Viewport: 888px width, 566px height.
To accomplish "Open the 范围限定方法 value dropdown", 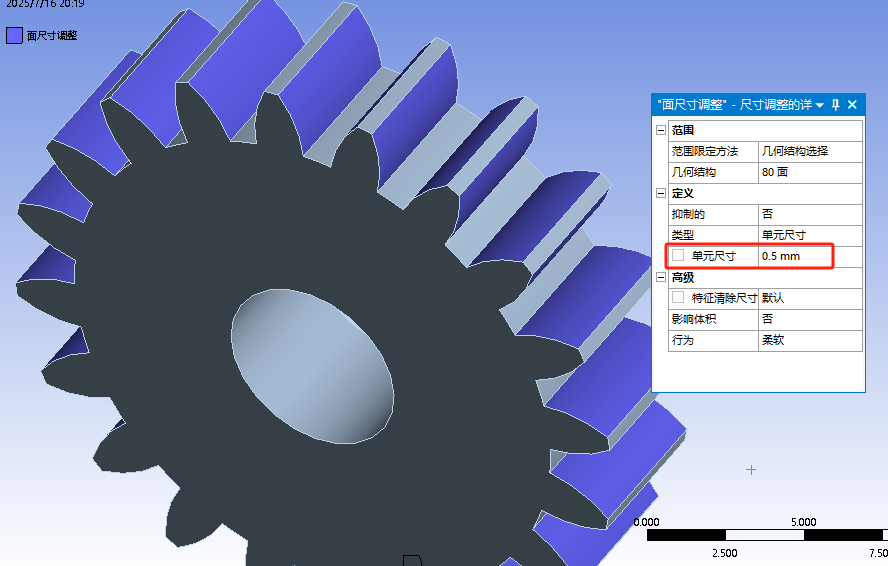I will (x=809, y=152).
